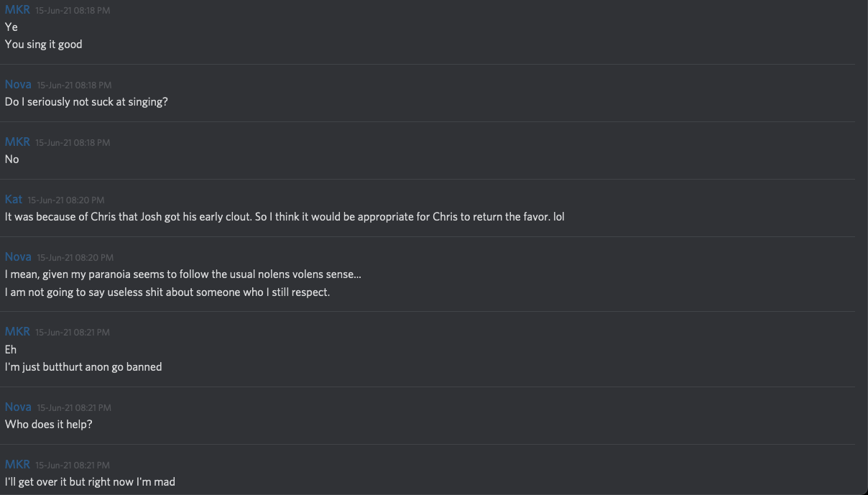
Task: Click MKR username above the "Ye" message
Action: 17,9
